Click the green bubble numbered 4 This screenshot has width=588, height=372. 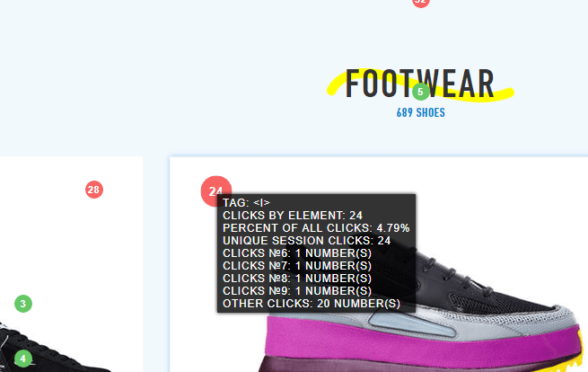tap(23, 359)
